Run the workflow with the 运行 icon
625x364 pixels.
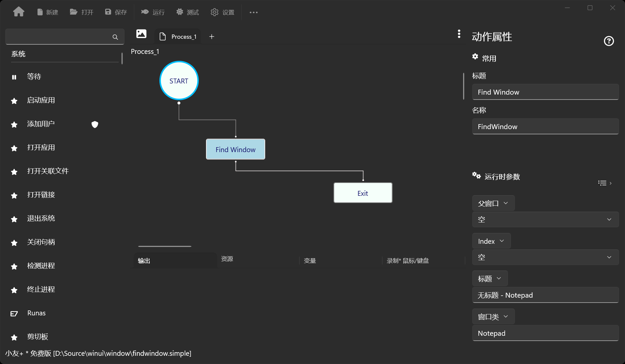click(x=145, y=12)
